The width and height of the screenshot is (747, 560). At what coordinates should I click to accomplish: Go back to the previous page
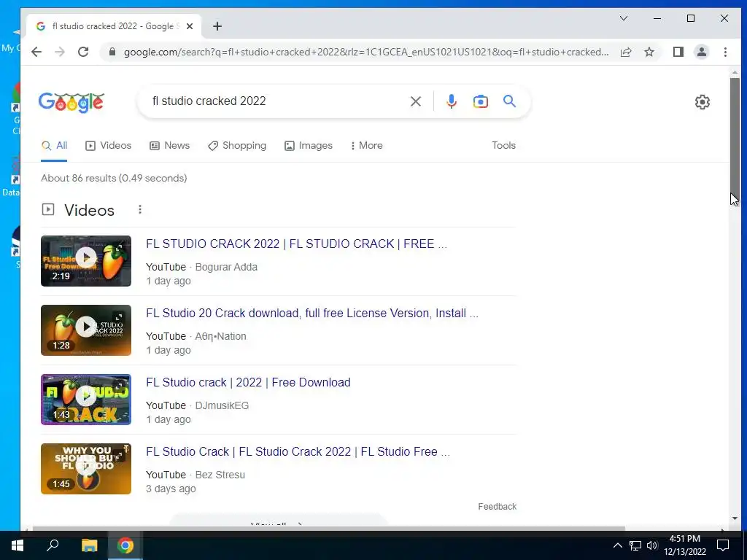(36, 52)
